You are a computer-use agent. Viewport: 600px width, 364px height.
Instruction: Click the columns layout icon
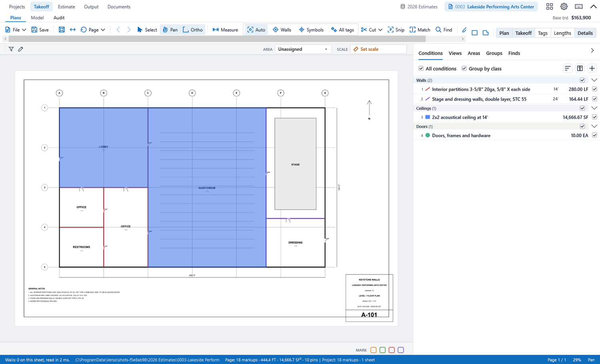(x=580, y=68)
